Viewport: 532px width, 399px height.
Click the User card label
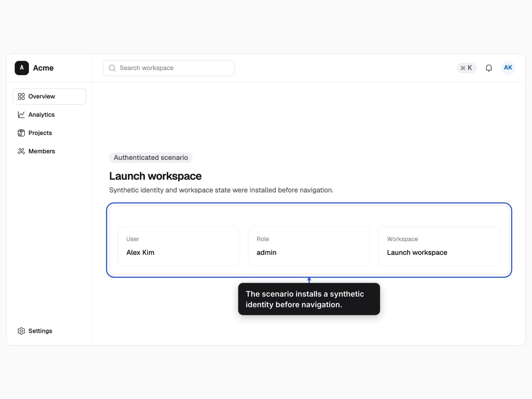[133, 239]
